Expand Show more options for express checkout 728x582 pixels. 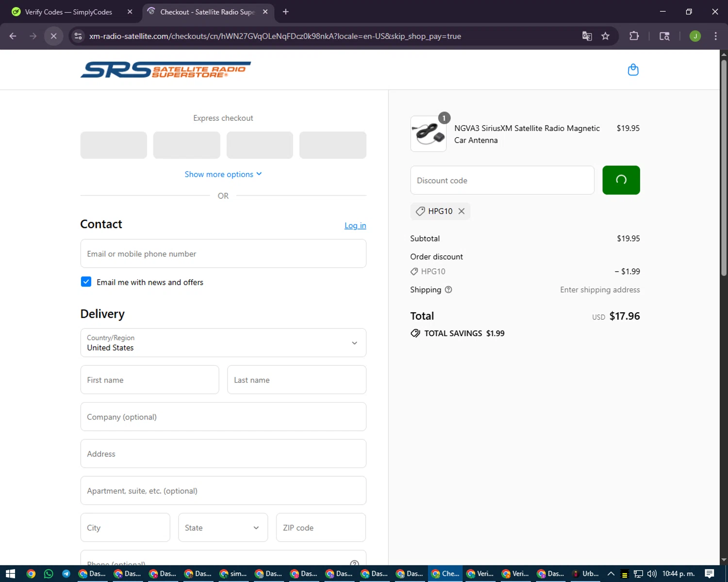click(223, 174)
